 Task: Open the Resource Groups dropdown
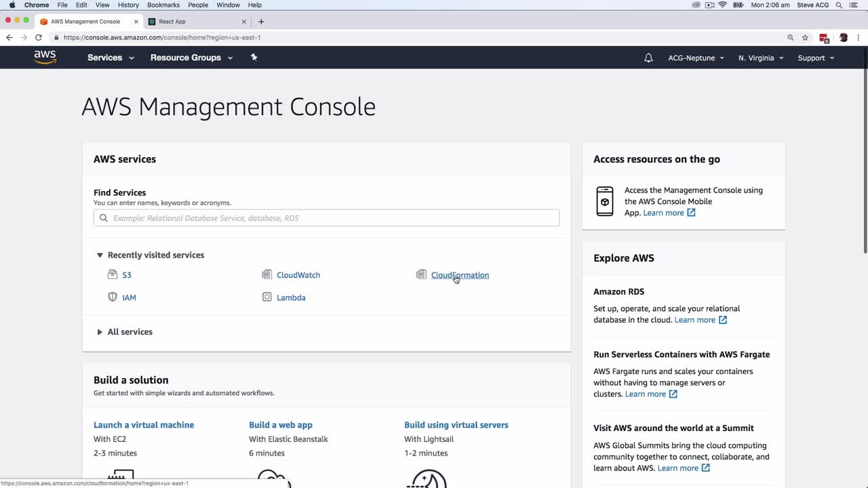191,58
